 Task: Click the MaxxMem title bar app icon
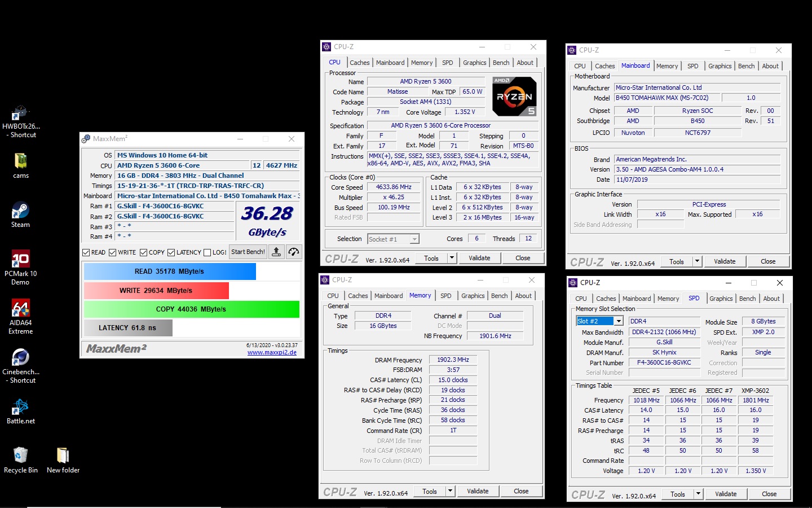coord(86,139)
